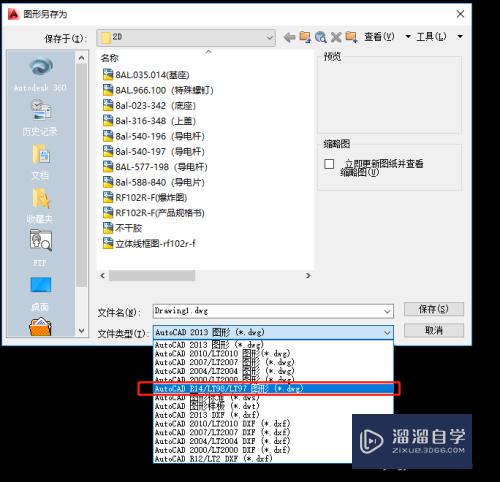Enable update sheet and view thumbnails checkbox
The height and width of the screenshot is (482, 500).
(x=329, y=164)
